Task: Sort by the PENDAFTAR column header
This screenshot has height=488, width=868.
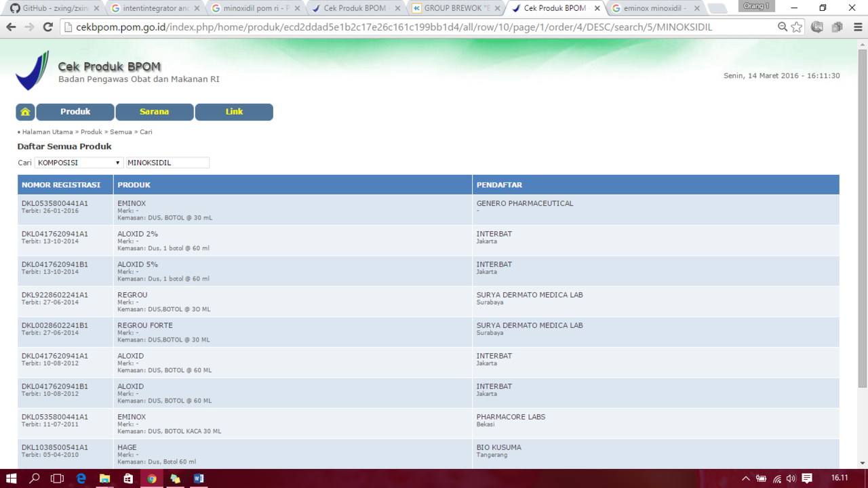Action: (499, 185)
